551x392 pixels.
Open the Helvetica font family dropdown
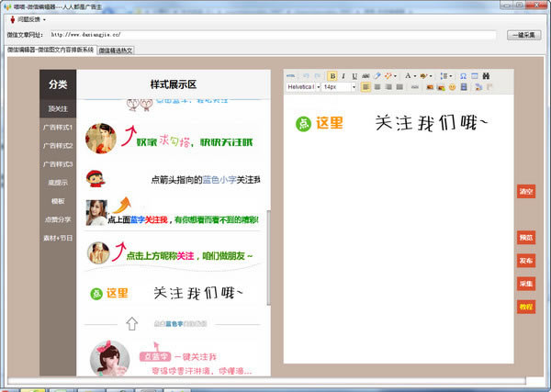(x=302, y=87)
